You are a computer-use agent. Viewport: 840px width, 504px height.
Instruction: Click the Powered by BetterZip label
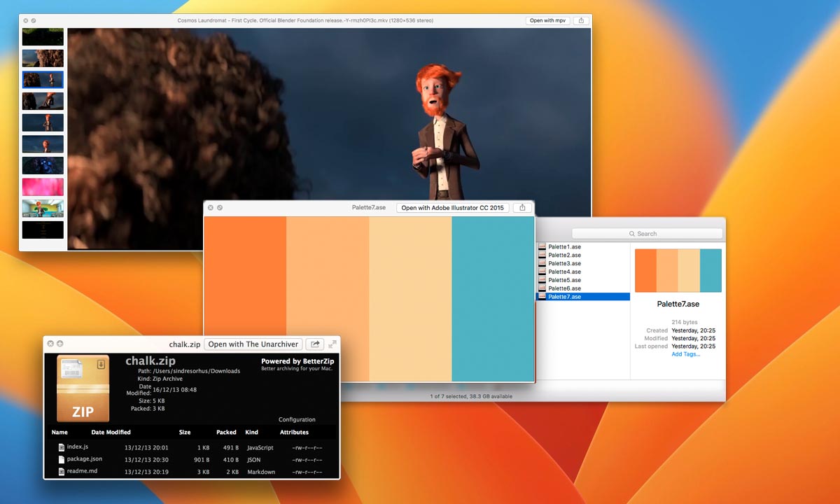[297, 361]
